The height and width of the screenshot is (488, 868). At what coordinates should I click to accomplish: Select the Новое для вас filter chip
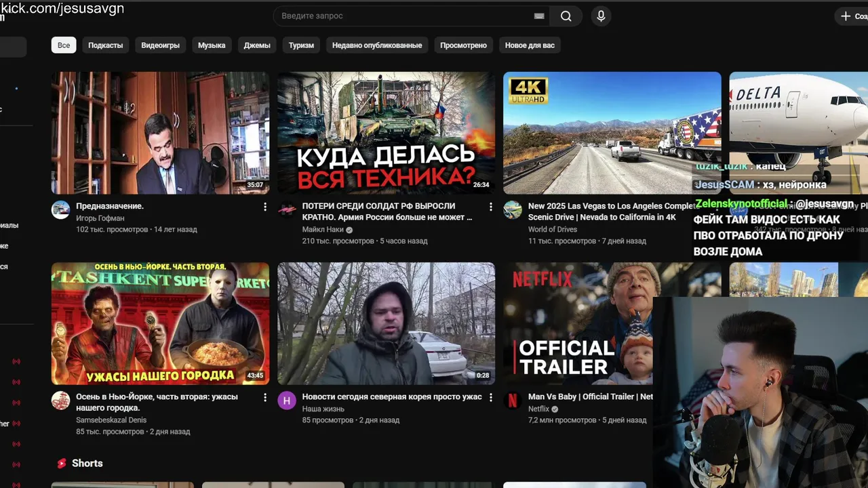click(x=530, y=45)
